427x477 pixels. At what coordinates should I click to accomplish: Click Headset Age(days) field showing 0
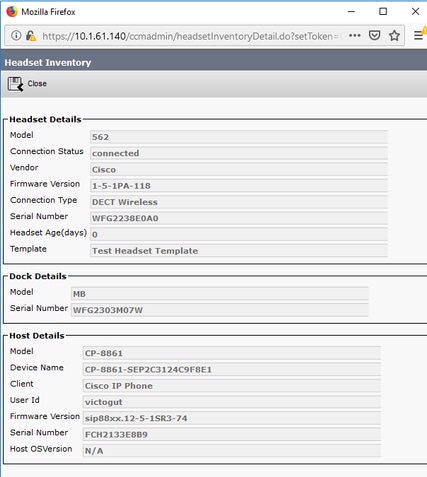(239, 235)
